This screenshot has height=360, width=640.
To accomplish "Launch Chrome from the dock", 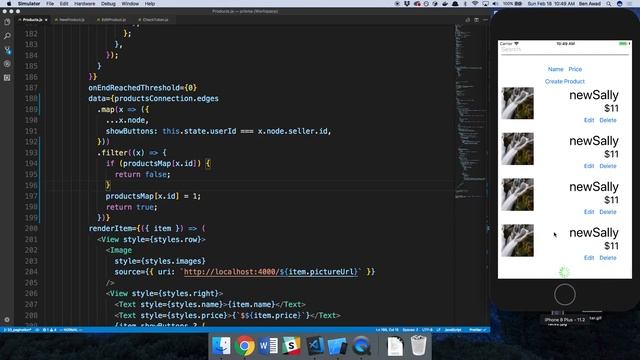I will 244,346.
